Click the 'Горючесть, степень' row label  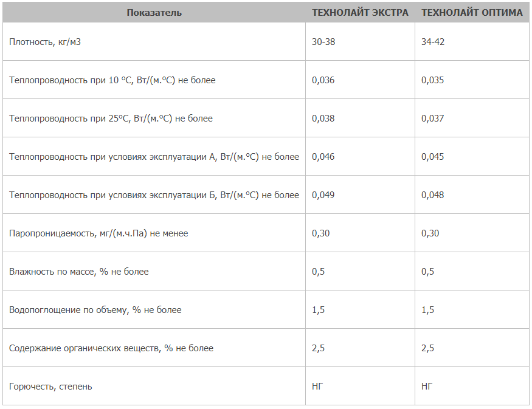[x=50, y=387]
